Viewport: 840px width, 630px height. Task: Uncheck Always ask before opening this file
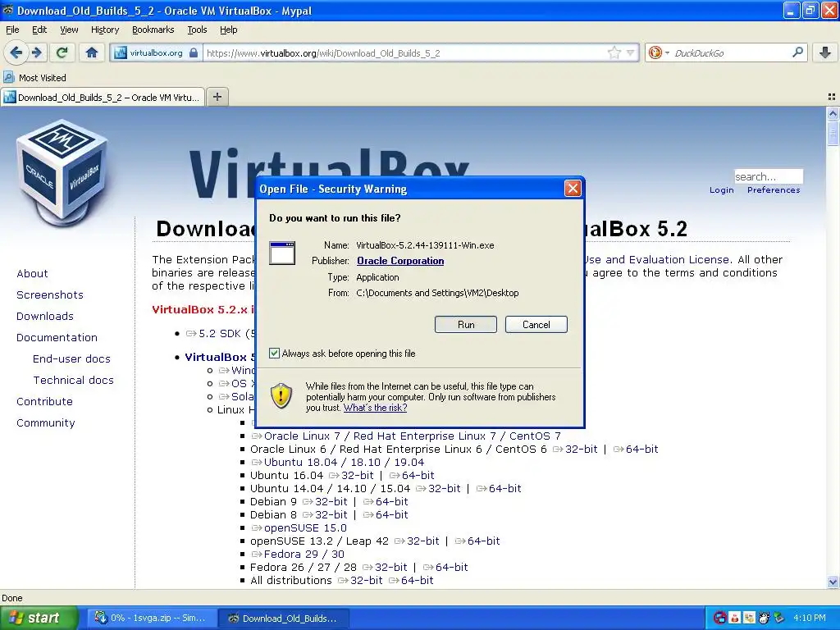274,353
